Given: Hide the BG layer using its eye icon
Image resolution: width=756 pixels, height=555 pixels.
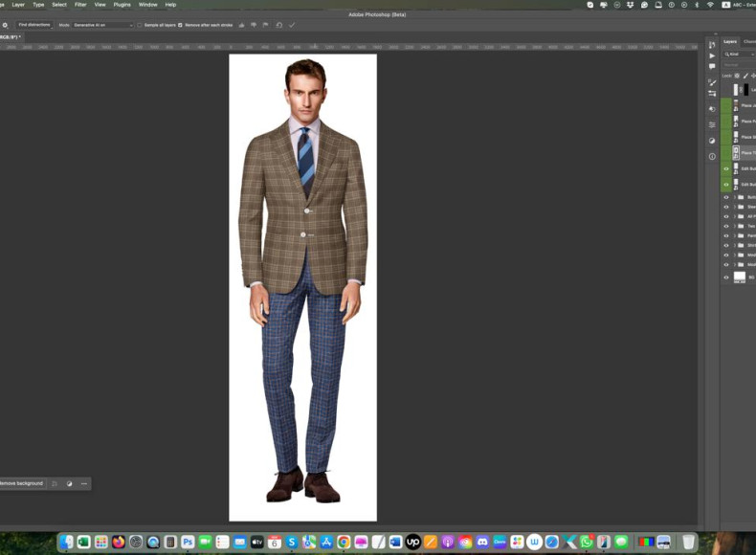Looking at the screenshot, I should (x=726, y=277).
